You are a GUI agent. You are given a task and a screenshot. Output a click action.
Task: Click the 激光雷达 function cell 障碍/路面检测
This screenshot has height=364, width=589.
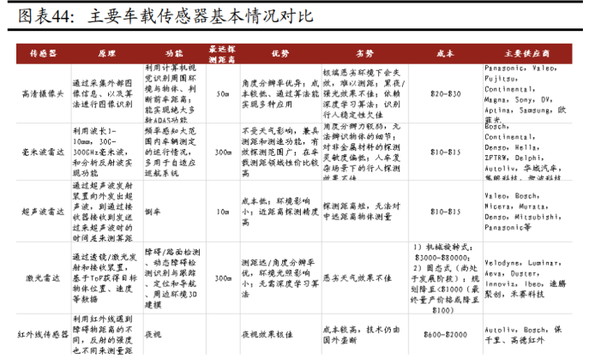pyautogui.click(x=172, y=278)
